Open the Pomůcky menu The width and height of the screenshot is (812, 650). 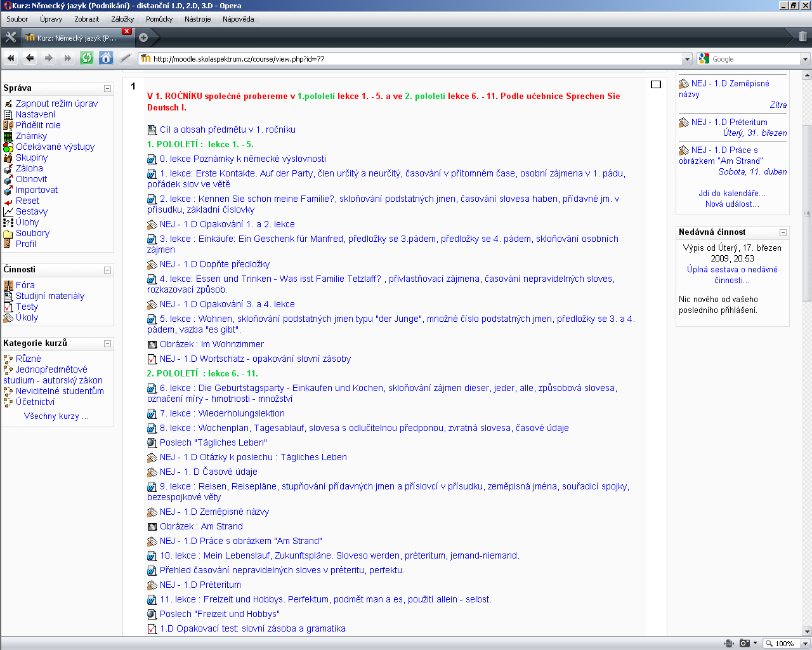pos(159,19)
